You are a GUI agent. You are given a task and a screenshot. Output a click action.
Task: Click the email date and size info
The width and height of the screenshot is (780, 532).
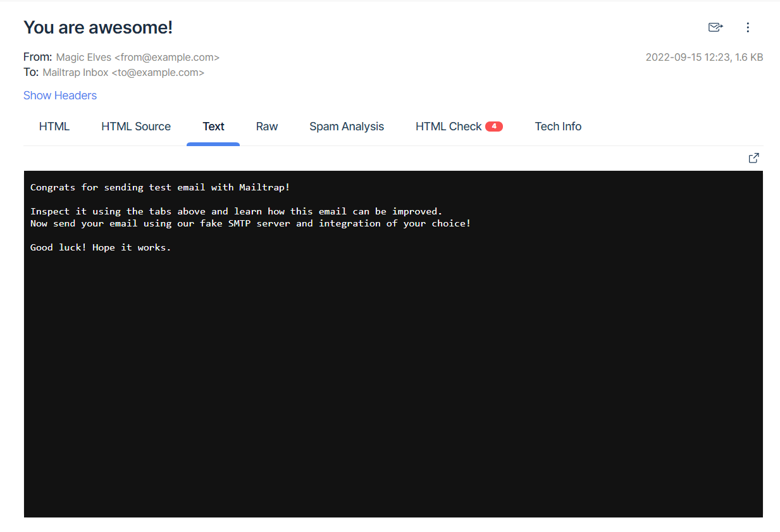click(x=704, y=57)
